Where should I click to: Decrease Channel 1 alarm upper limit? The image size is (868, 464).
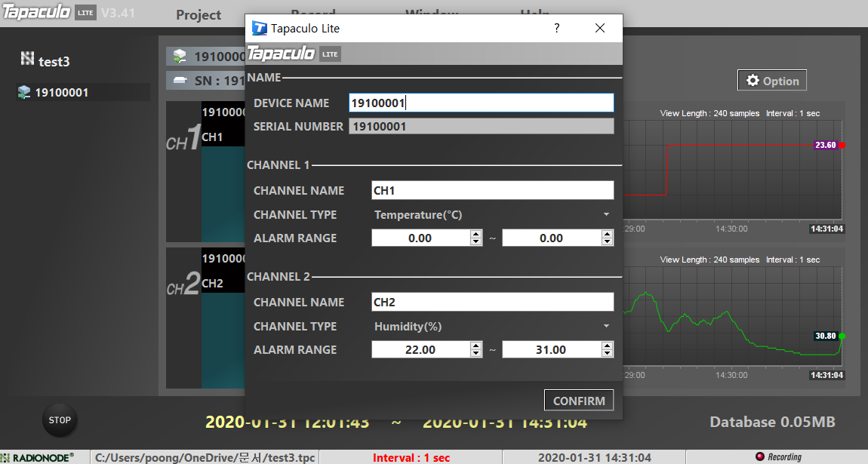[x=608, y=241]
